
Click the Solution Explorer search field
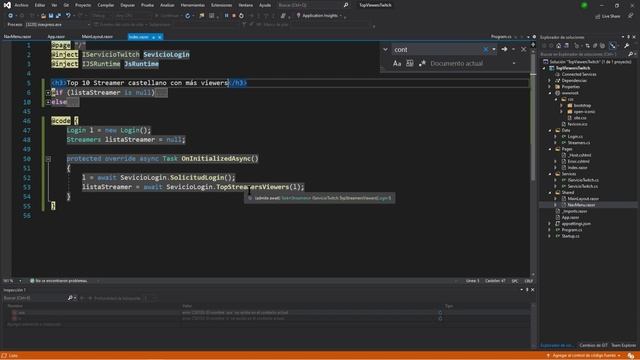[x=584, y=54]
